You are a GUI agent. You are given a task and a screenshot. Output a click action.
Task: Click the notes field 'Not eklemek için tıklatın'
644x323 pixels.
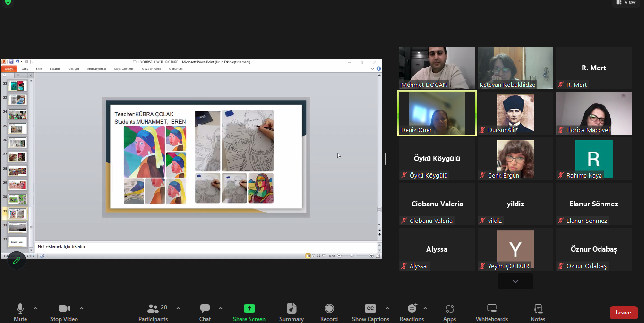click(x=206, y=246)
